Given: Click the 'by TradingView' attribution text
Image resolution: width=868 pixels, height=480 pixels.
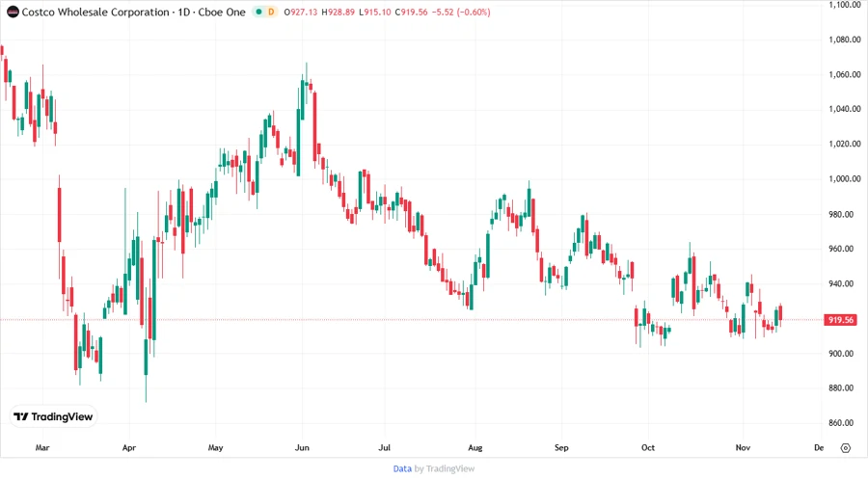Looking at the screenshot, I should 445,468.
